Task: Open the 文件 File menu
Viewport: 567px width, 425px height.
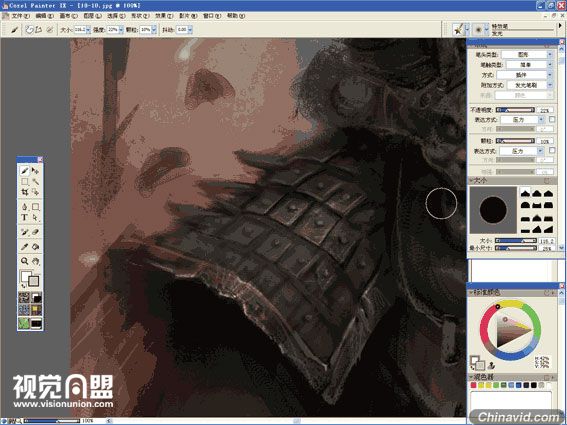Action: tap(20, 16)
